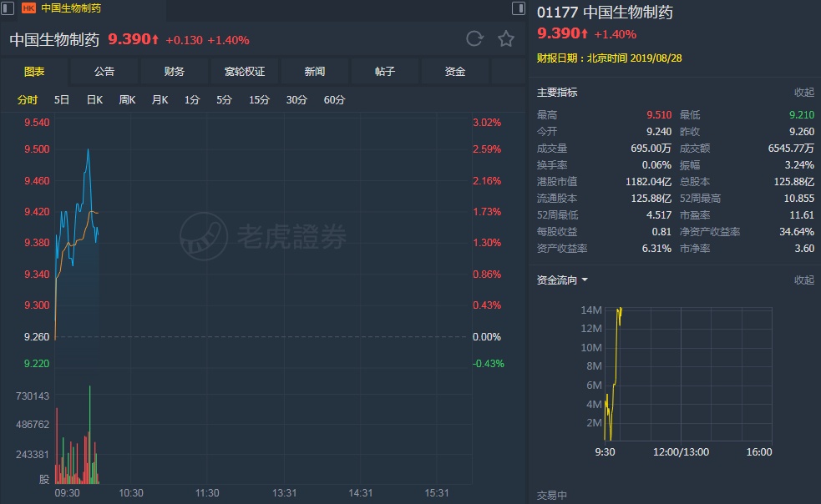Viewport: 821px width, 504px height.
Task: Refresh the stock quote data
Action: click(x=474, y=38)
